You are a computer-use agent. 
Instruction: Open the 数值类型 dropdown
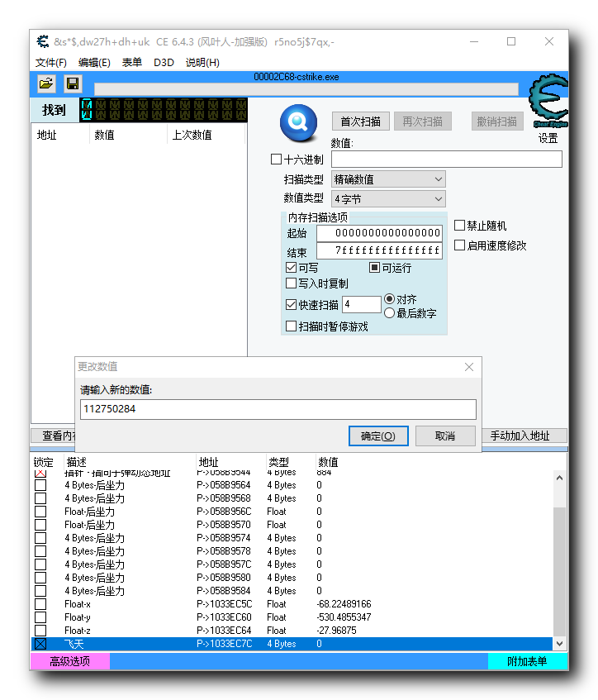click(388, 198)
